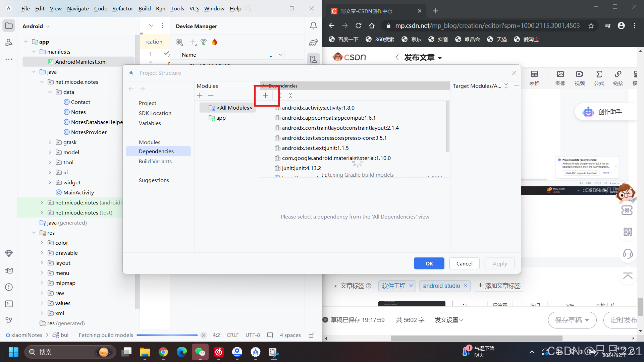The width and height of the screenshot is (644, 362).
Task: Open the Refactor menu
Action: tap(122, 8)
